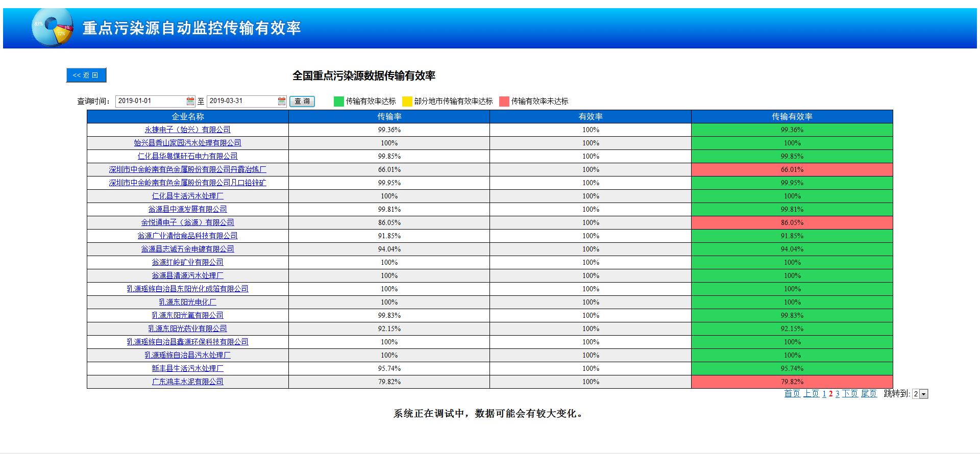Click the pie chart logo in header
This screenshot has width=980, height=454.
(x=52, y=27)
